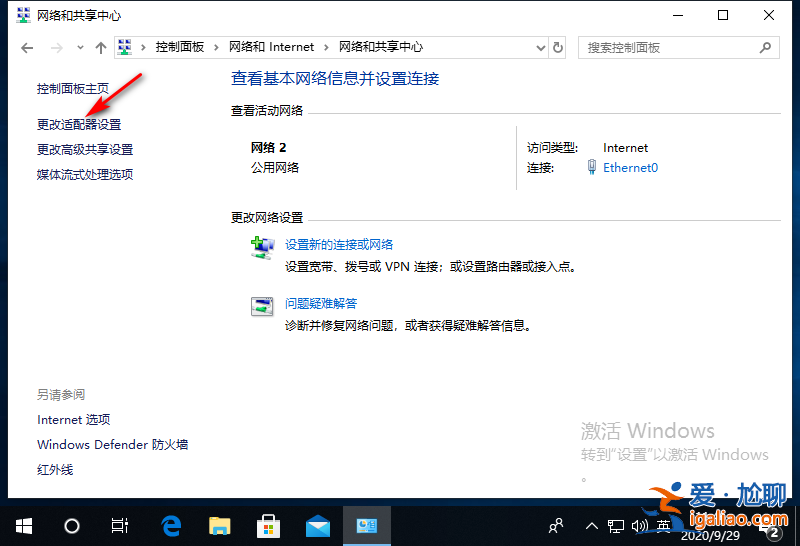Screen dimensions: 800x546
Task: Launch Microsoft Edge from taskbar
Action: click(x=171, y=526)
